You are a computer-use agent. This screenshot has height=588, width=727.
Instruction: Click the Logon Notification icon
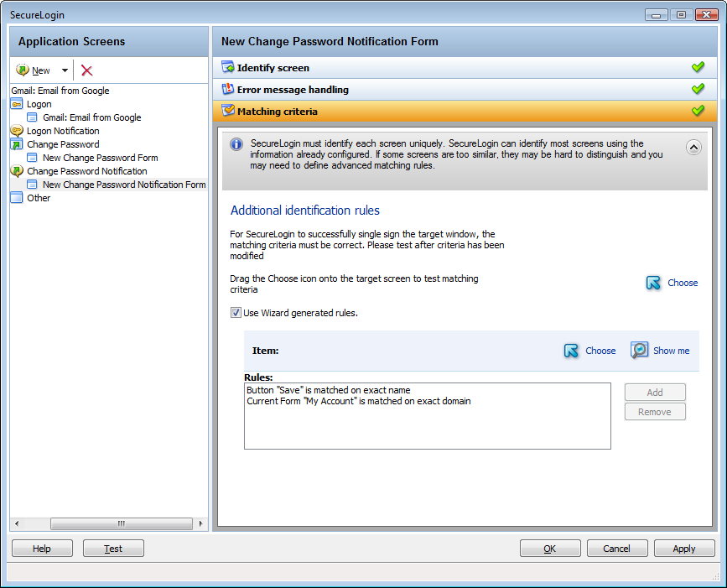tap(17, 131)
